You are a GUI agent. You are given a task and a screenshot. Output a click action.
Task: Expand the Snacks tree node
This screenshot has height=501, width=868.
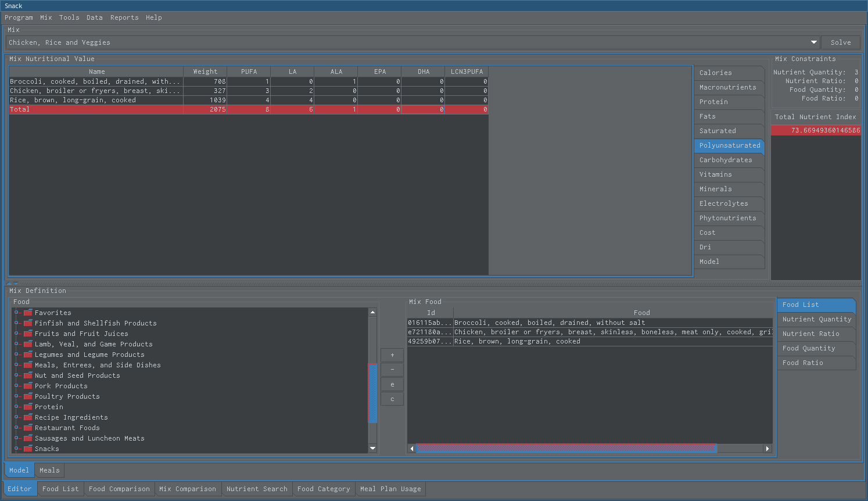17,449
